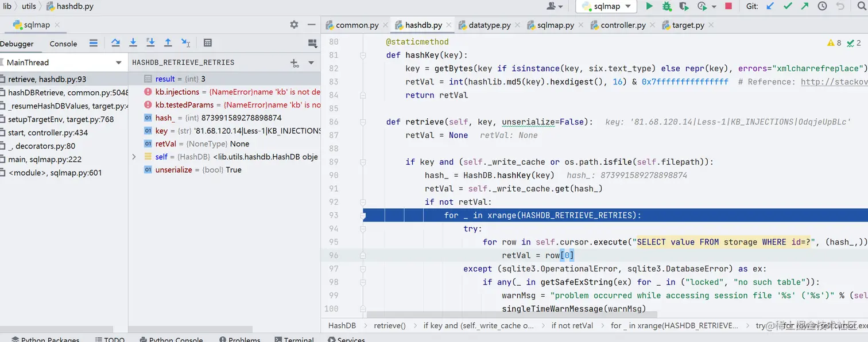Select the unserialize variable row

(x=224, y=170)
